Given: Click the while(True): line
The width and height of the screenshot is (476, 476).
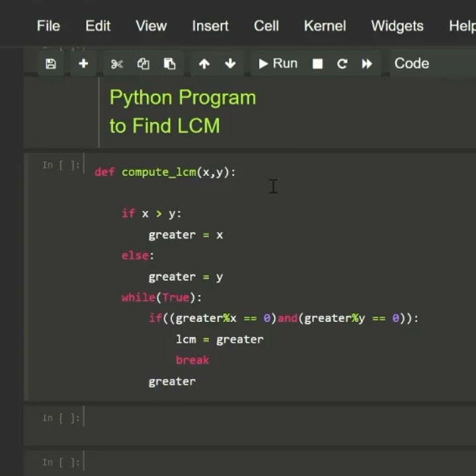Looking at the screenshot, I should [x=161, y=297].
